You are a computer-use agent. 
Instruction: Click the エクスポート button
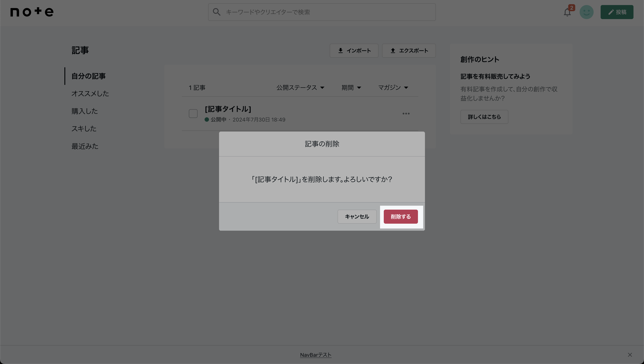[409, 51]
